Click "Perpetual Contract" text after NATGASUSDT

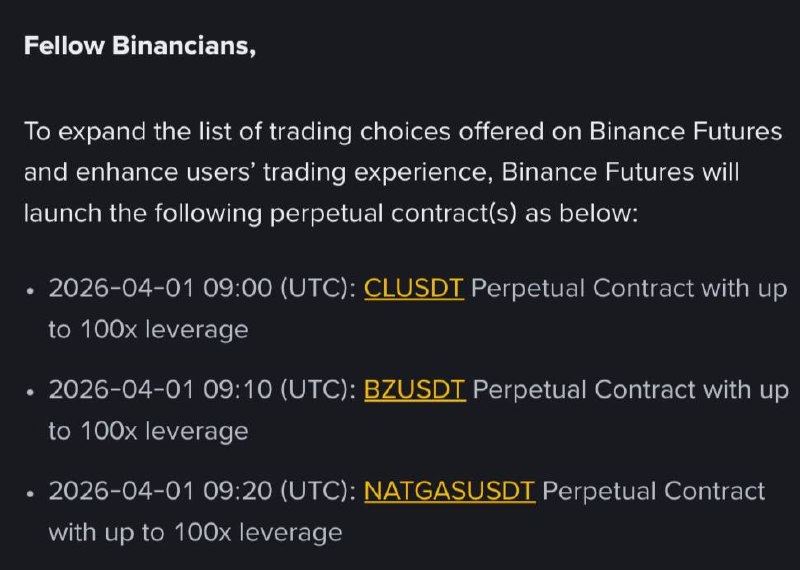653,491
